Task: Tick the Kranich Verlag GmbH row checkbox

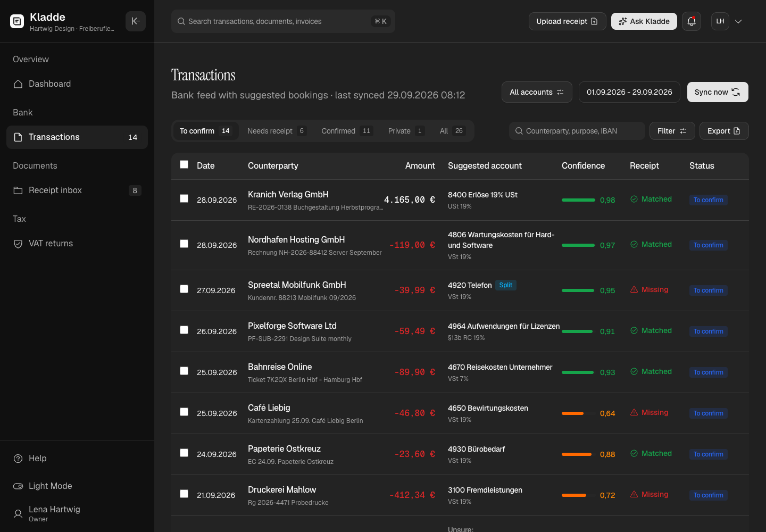Action: [184, 198]
